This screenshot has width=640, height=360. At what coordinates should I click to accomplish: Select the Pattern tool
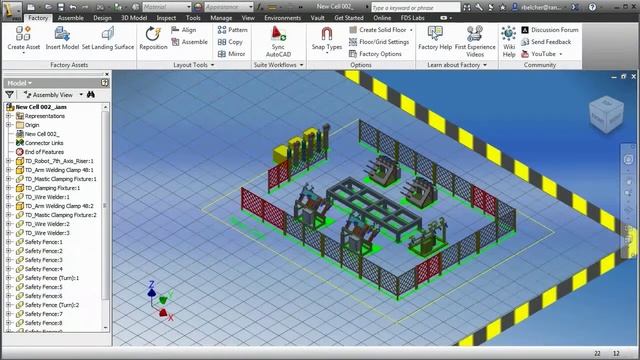point(233,30)
